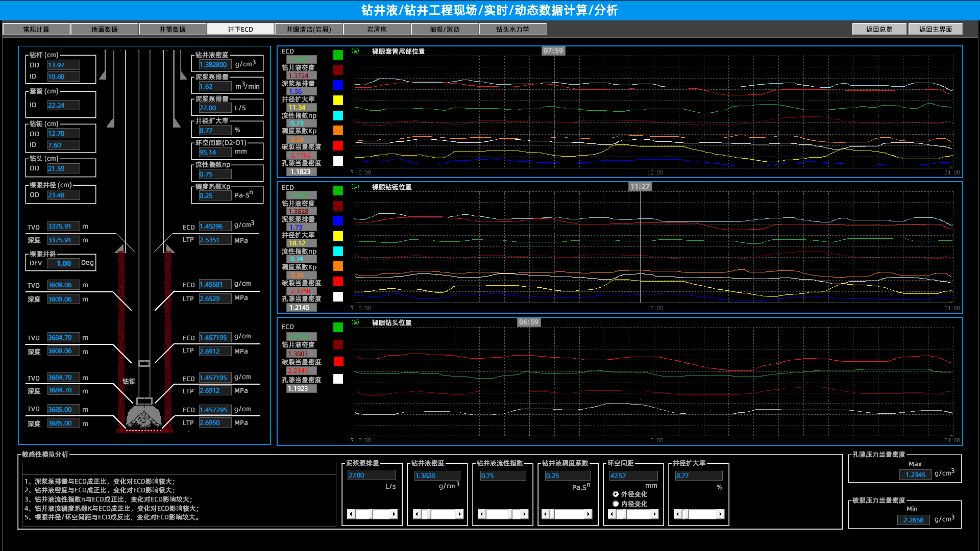Click red 破裂当量密度 swatch in 裸眼钻头位置 chart
The height and width of the screenshot is (551, 980).
[x=338, y=361]
